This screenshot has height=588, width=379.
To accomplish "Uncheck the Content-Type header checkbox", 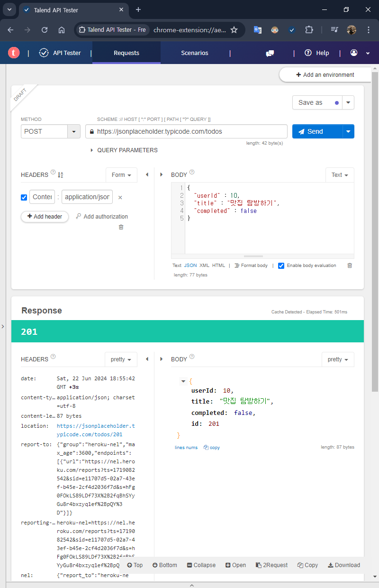I will [24, 197].
